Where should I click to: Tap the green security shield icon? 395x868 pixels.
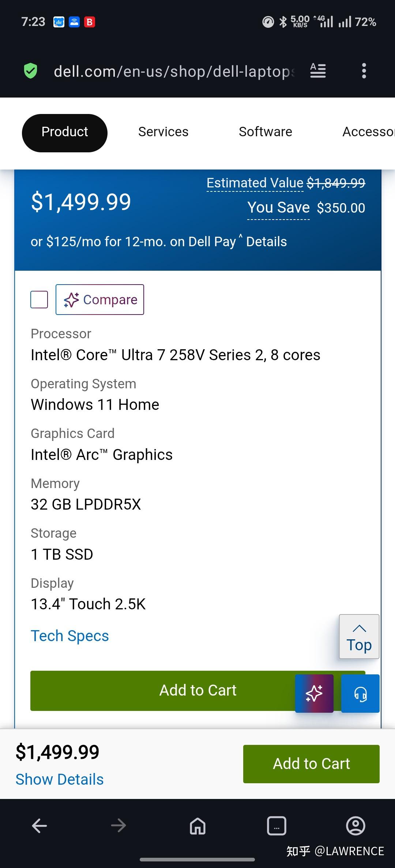pos(30,71)
